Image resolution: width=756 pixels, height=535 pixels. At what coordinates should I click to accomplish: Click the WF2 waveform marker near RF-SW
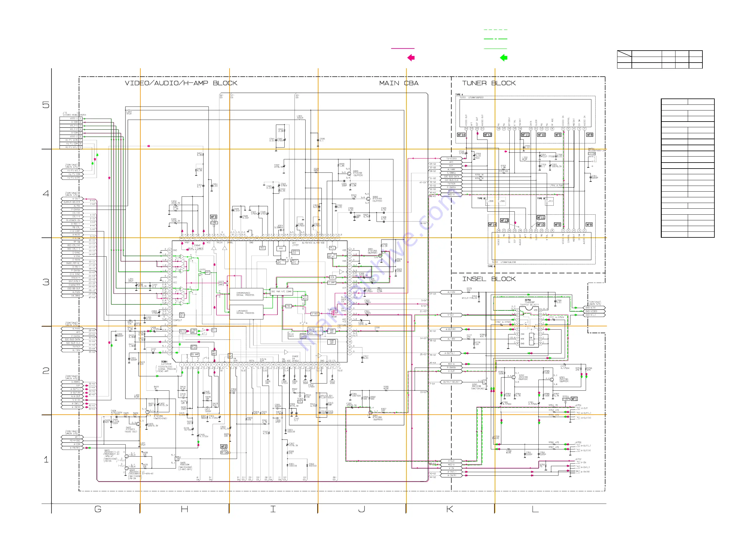[x=224, y=446]
